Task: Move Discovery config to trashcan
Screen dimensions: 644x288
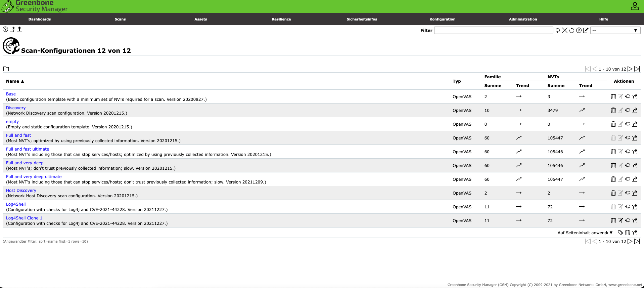Action: 613,111
